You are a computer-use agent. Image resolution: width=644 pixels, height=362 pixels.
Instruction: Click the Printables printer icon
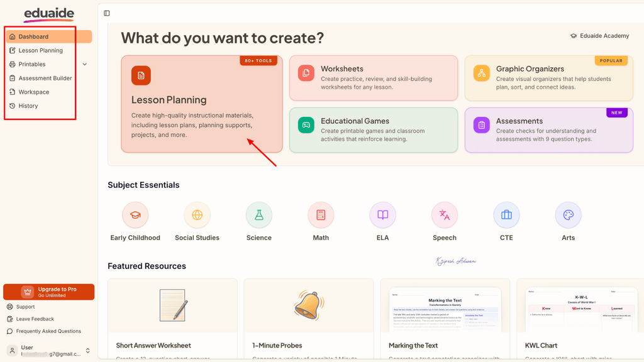pos(13,65)
